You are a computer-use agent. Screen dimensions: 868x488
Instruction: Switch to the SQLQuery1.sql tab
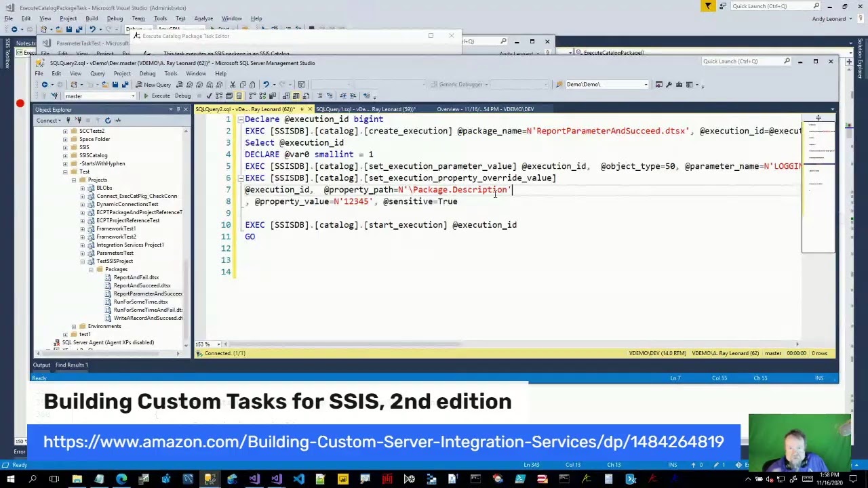pos(366,109)
